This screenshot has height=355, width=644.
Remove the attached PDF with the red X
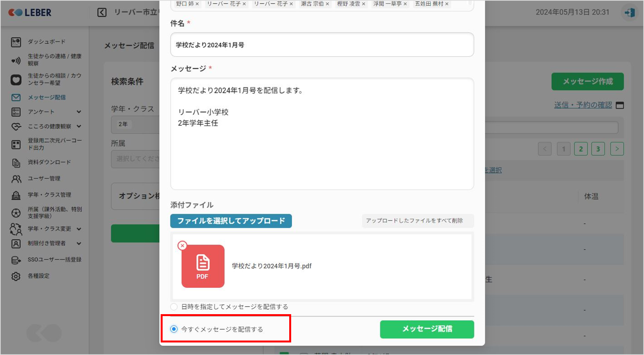point(182,246)
